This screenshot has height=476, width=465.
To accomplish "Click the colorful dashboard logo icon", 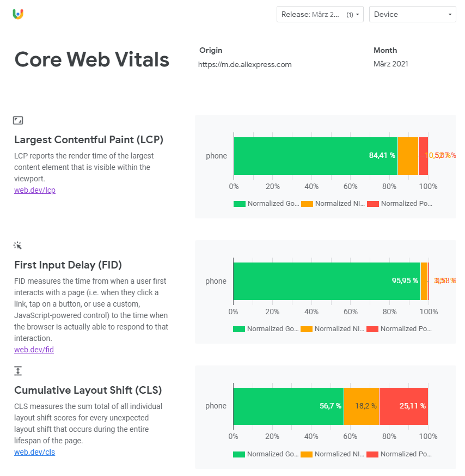I will (x=18, y=14).
